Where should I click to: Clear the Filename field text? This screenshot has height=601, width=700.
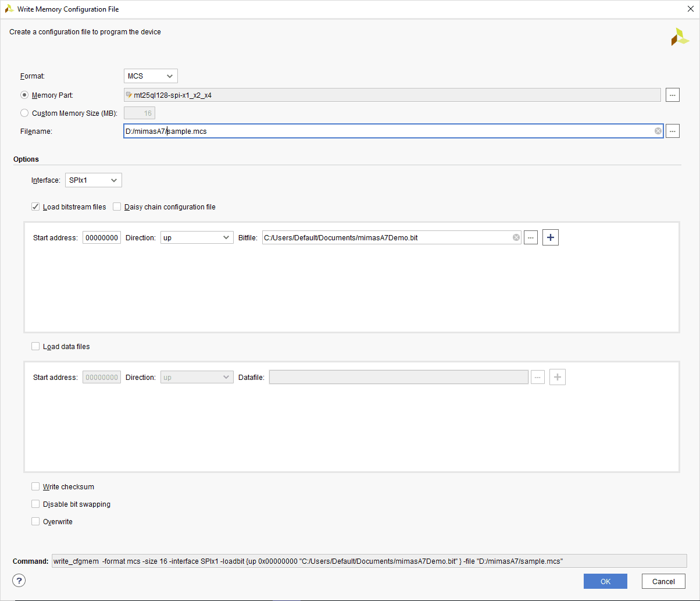tap(658, 131)
